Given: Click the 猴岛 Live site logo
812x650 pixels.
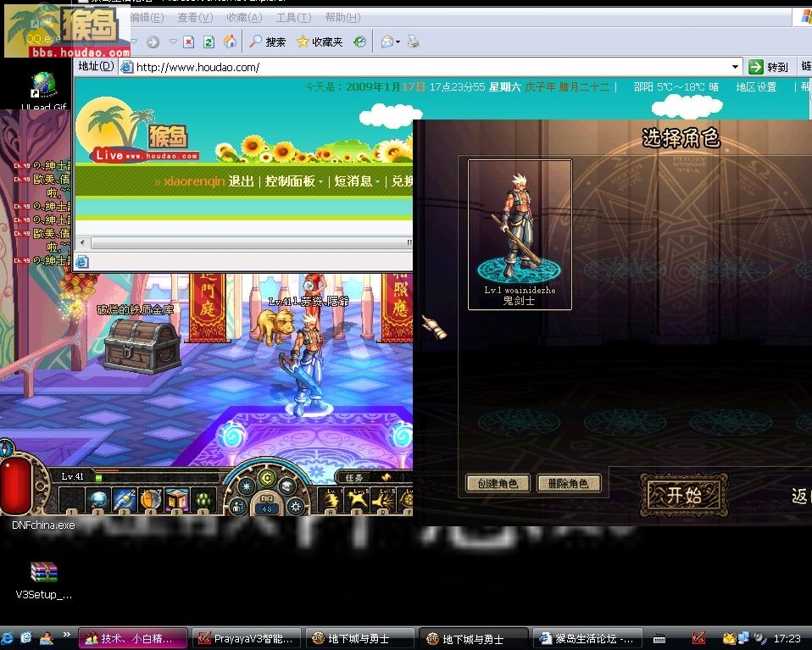Looking at the screenshot, I should coord(138,130).
